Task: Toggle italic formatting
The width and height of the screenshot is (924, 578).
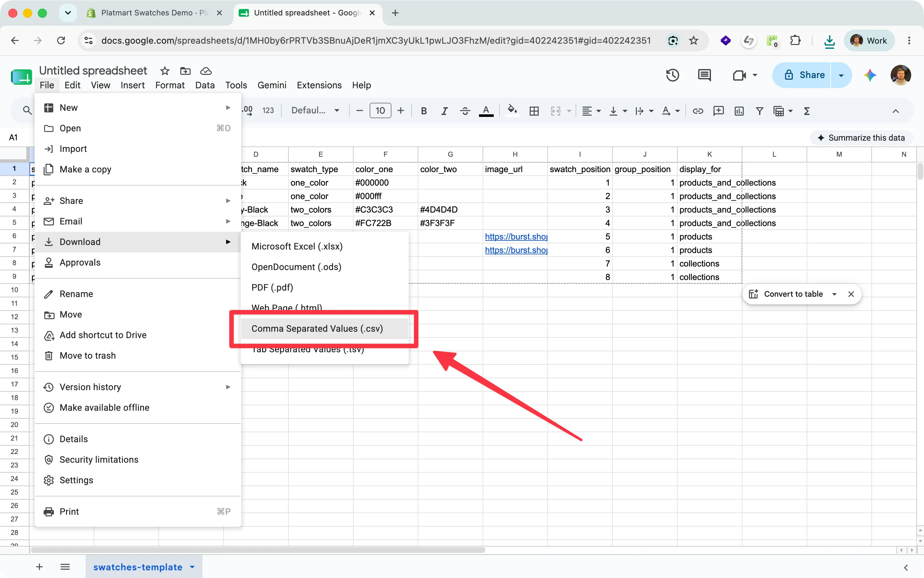Action: coord(444,111)
